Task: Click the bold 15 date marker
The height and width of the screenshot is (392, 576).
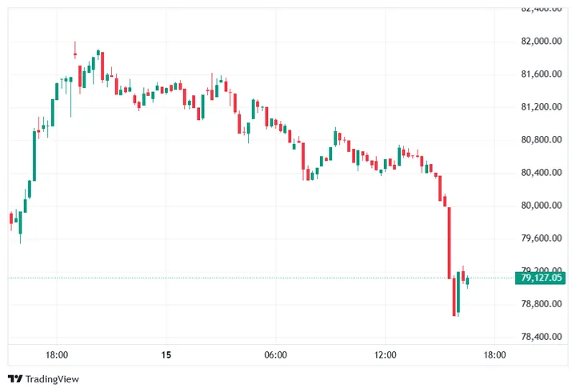Action: point(166,355)
